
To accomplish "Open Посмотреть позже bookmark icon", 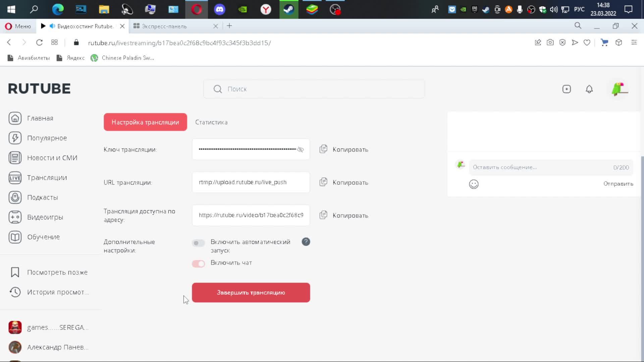I will point(15,272).
